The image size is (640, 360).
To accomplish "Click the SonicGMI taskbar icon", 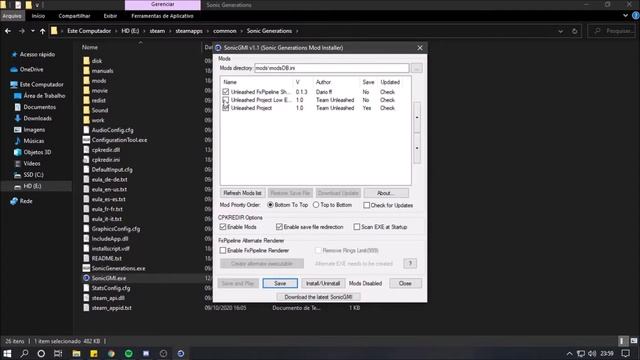I will tap(181, 353).
